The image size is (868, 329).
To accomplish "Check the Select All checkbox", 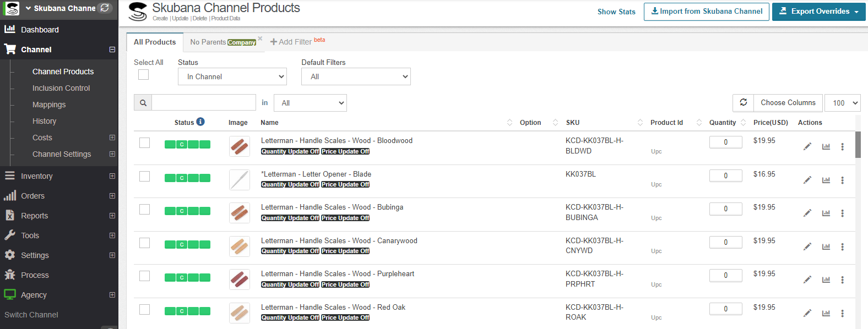I will pyautogui.click(x=144, y=75).
